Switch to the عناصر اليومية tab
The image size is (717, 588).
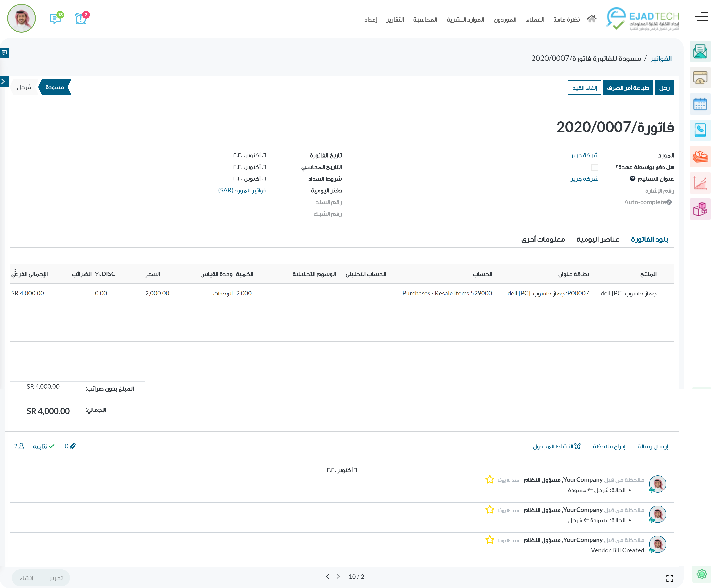pos(597,240)
